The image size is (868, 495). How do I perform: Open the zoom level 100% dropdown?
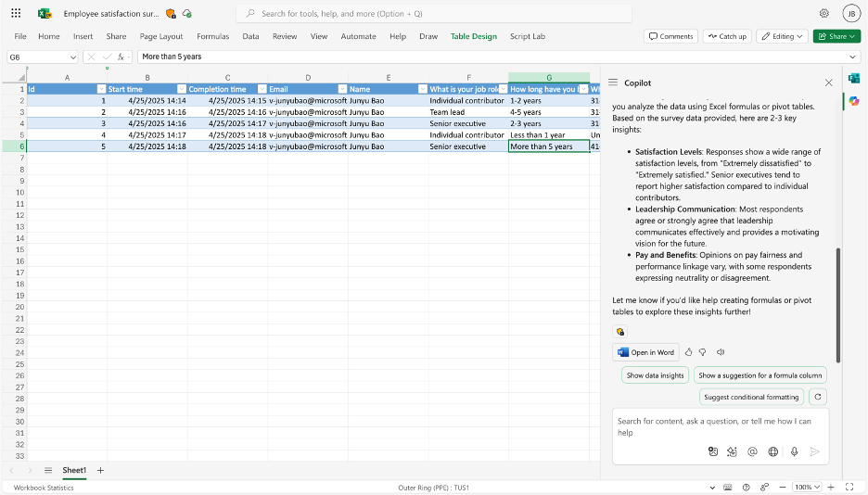(808, 488)
